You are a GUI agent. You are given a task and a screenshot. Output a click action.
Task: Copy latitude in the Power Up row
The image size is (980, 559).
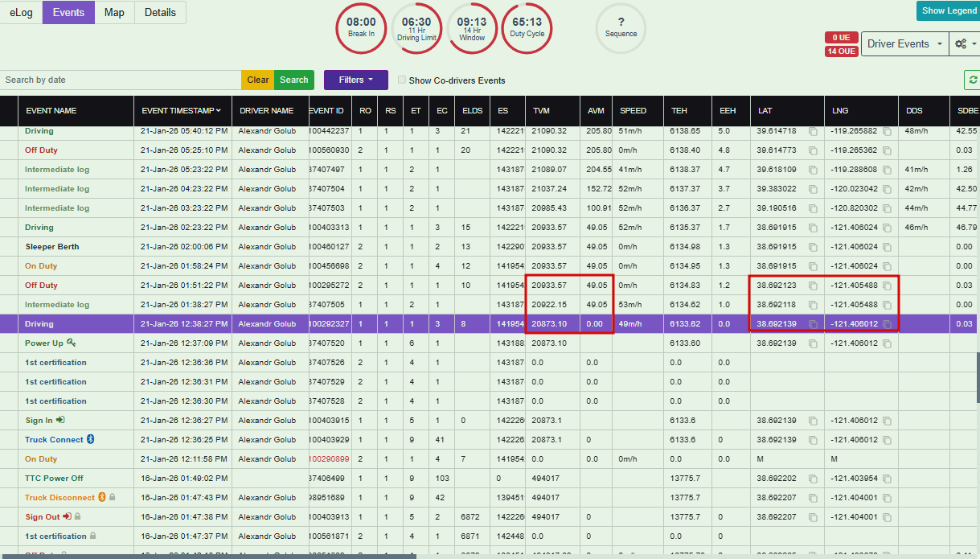coord(814,343)
